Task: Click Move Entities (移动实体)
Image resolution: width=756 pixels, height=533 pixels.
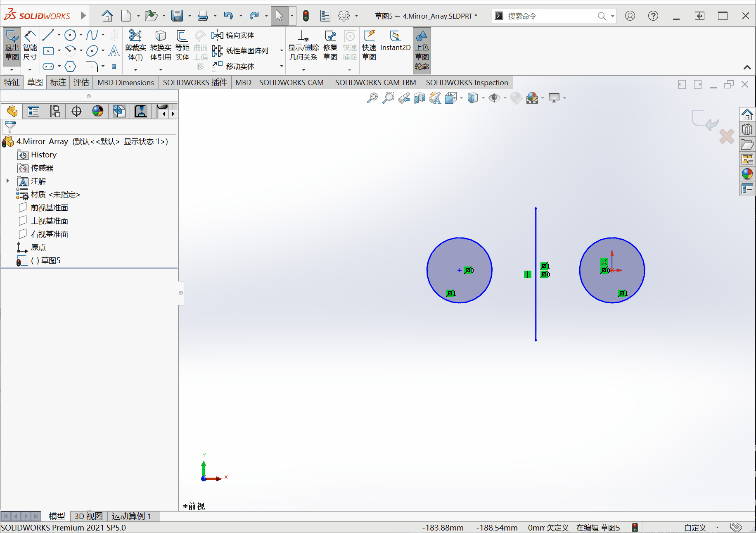Action: tap(233, 67)
